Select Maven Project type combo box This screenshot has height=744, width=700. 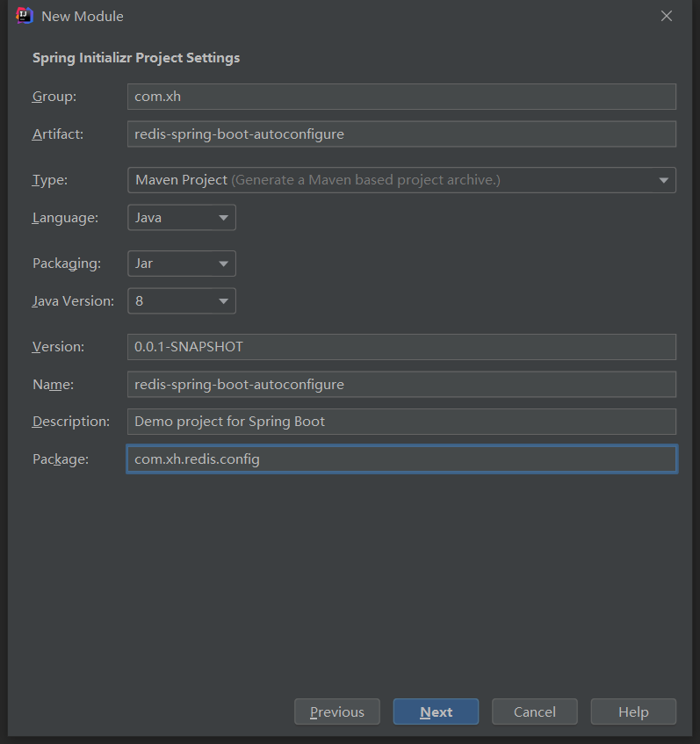(401, 180)
